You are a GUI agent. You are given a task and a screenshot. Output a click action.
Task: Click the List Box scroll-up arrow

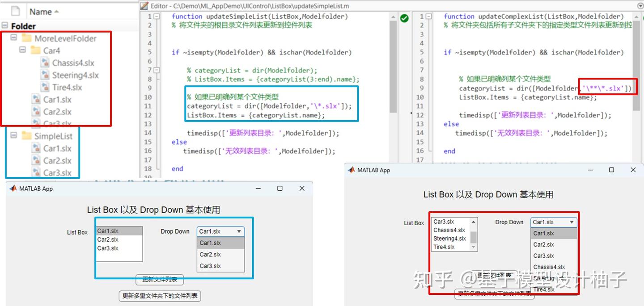click(473, 222)
